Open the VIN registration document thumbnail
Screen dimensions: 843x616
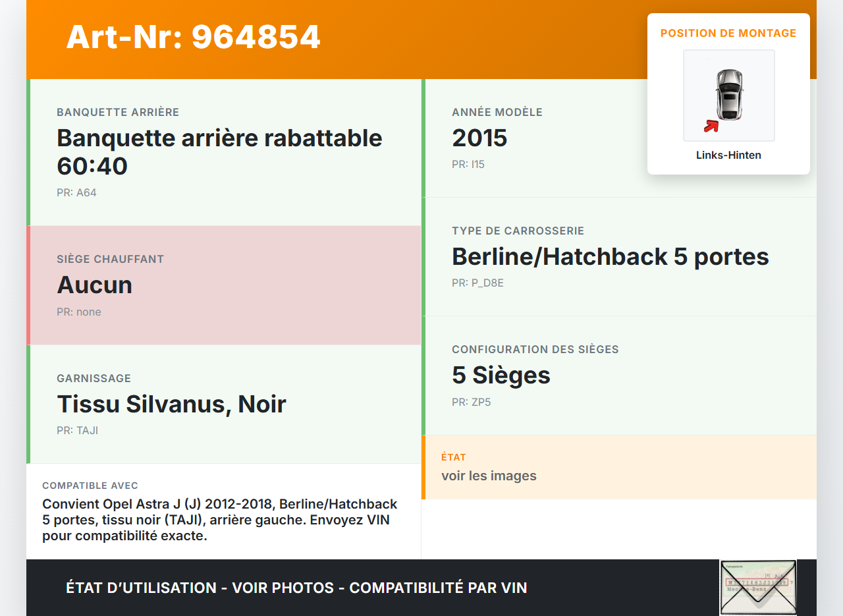758,588
